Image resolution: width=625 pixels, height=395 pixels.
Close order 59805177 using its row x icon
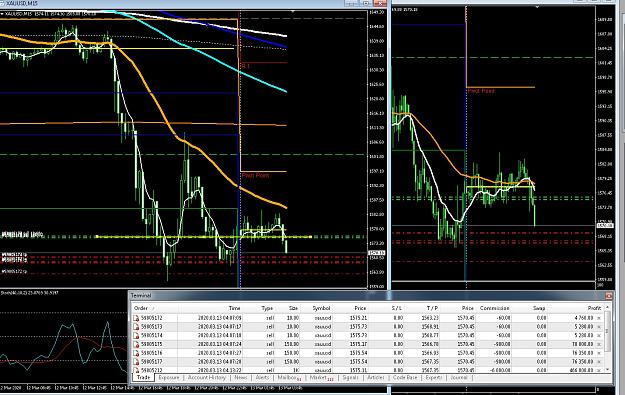click(x=599, y=362)
